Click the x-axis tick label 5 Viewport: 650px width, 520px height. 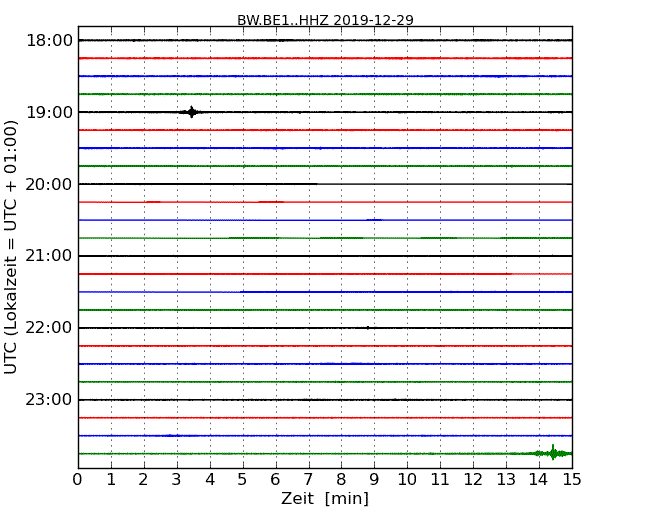pyautogui.click(x=243, y=480)
